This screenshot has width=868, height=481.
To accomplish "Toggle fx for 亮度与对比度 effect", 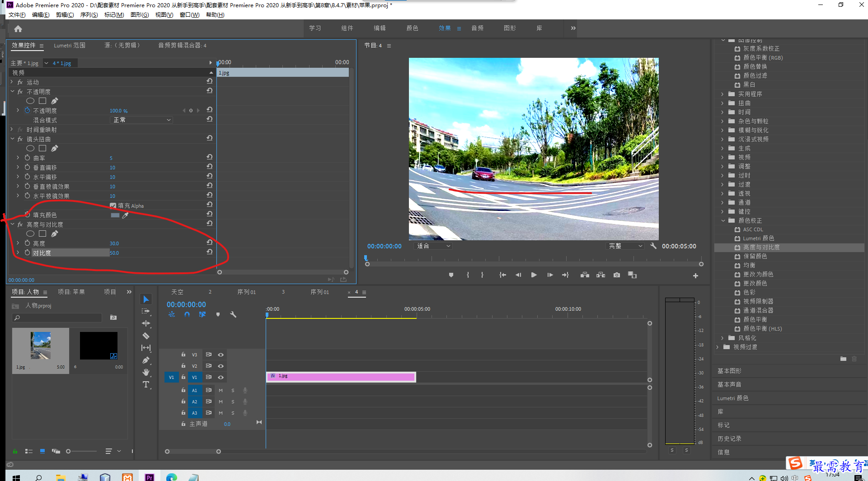I will [20, 224].
